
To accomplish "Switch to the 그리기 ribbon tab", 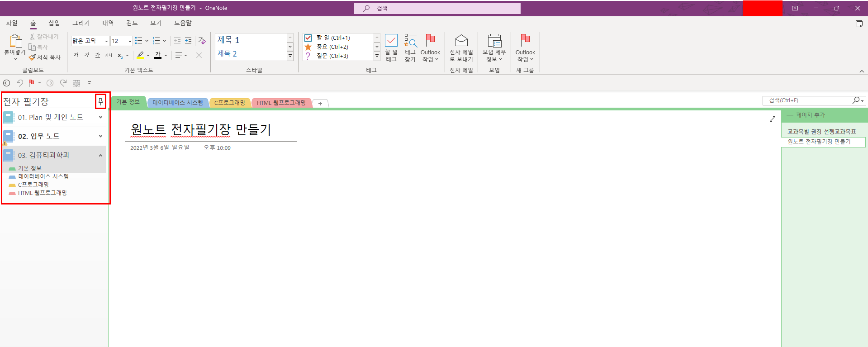I will coord(81,23).
